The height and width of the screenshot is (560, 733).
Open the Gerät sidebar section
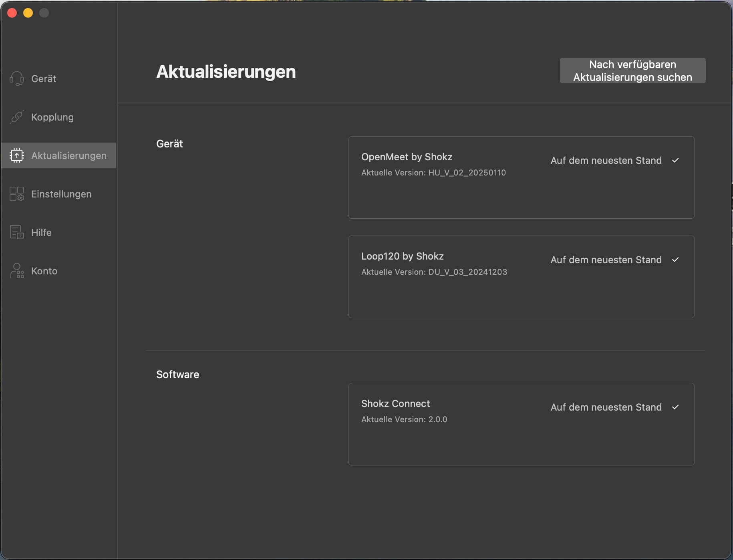tap(58, 79)
